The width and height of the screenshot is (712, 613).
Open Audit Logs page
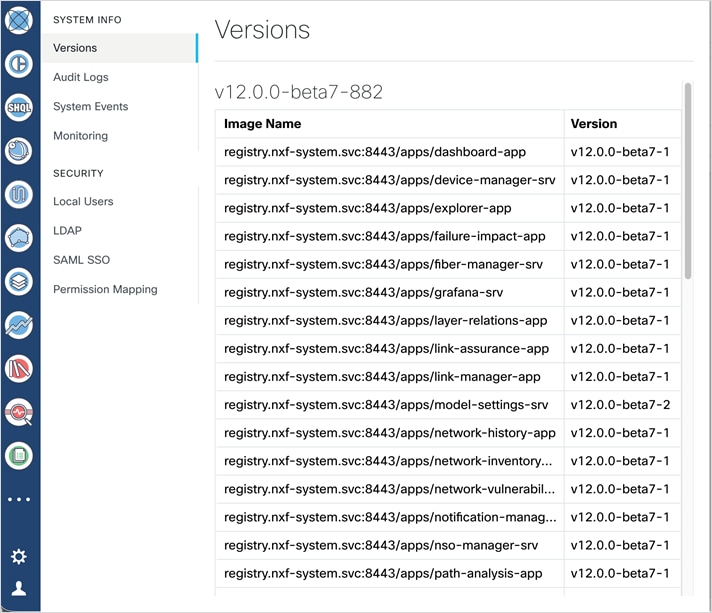tap(81, 77)
